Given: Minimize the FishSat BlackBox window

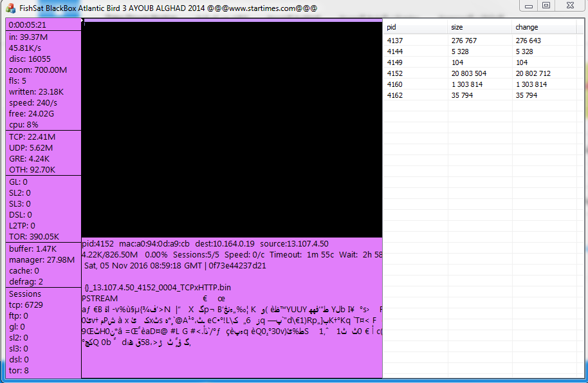Looking at the screenshot, I should pos(529,5).
